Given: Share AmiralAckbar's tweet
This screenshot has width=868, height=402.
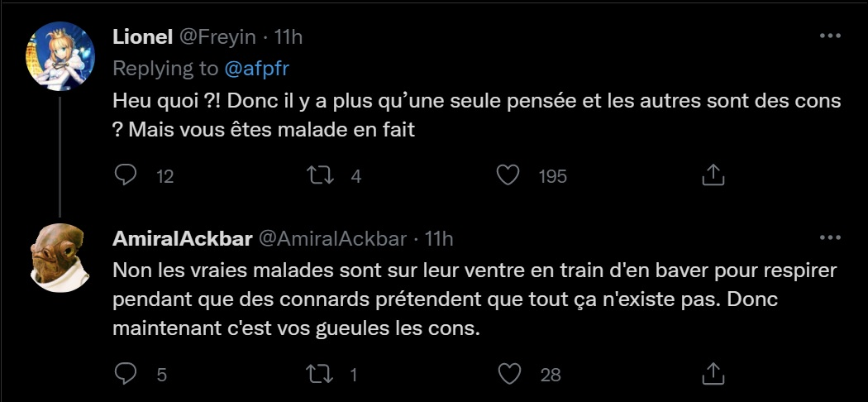Looking at the screenshot, I should (713, 374).
